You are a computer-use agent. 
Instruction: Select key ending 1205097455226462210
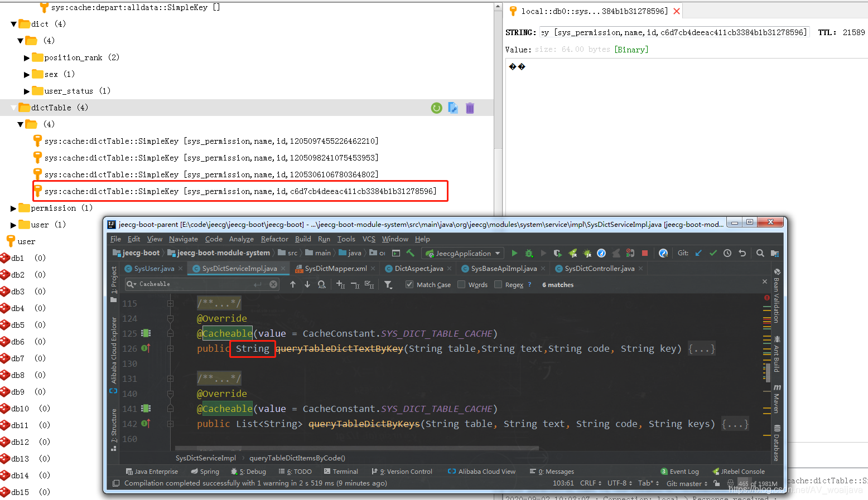coord(211,142)
